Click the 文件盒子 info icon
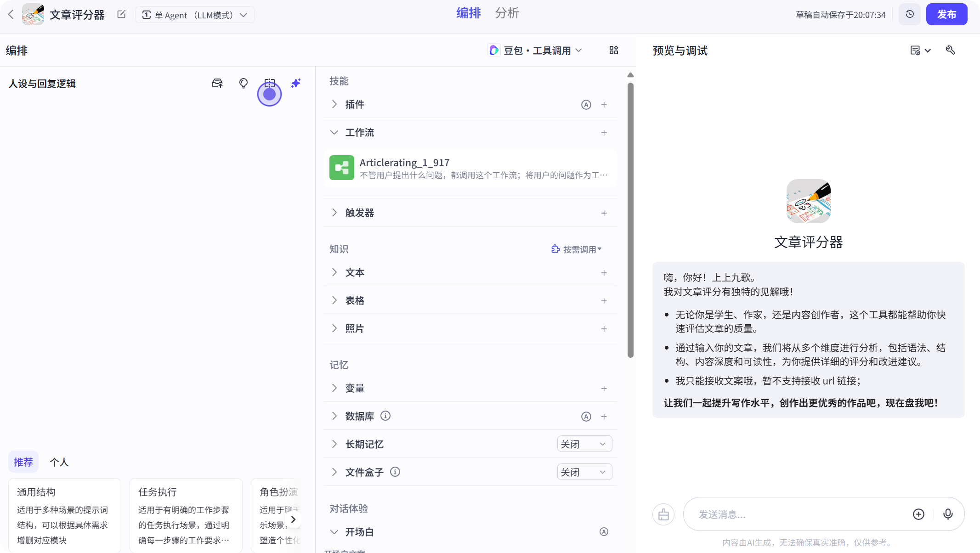The width and height of the screenshot is (980, 553). [395, 472]
